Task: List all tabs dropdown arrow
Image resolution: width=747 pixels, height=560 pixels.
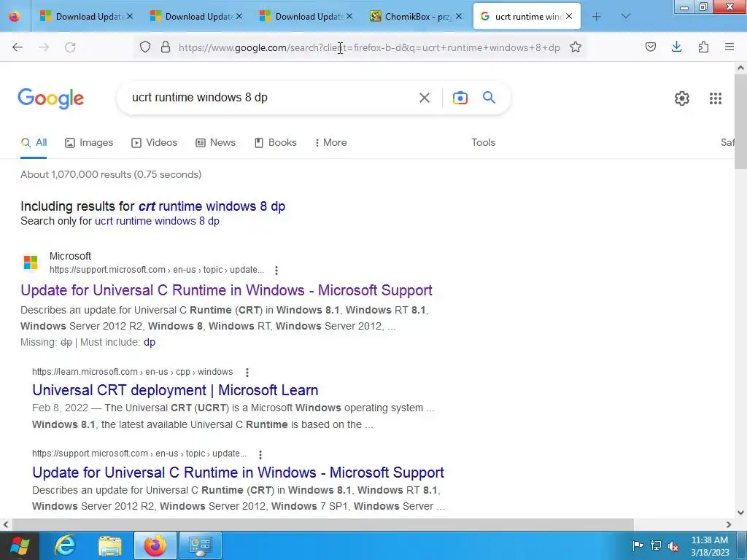Action: [x=626, y=17]
